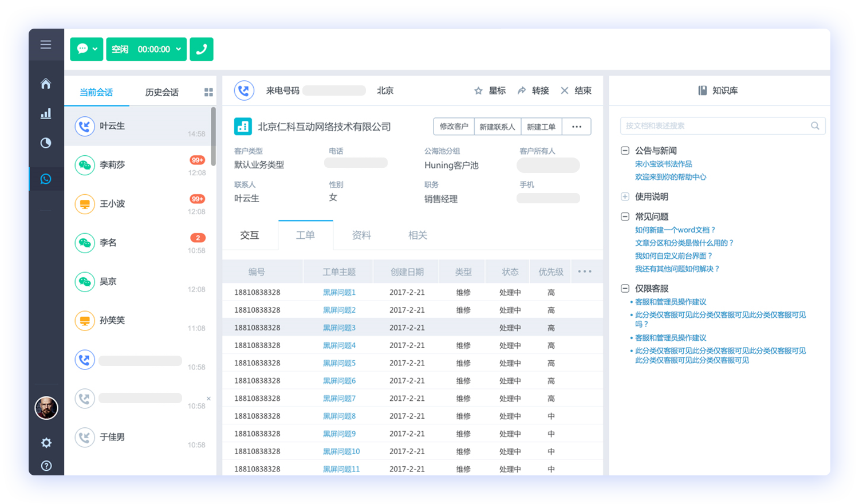859x504 pixels.
Task: Star the call with 星标
Action: tap(490, 90)
